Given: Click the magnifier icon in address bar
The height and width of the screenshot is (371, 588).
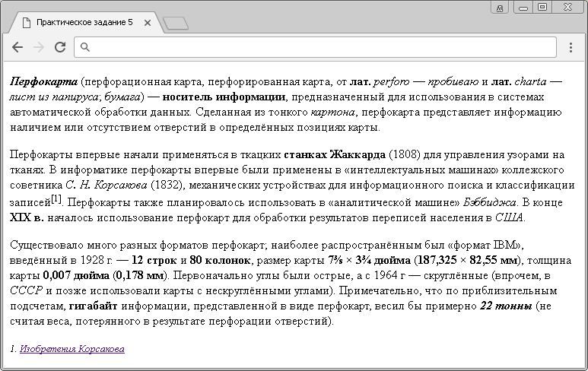Looking at the screenshot, I should coord(86,48).
